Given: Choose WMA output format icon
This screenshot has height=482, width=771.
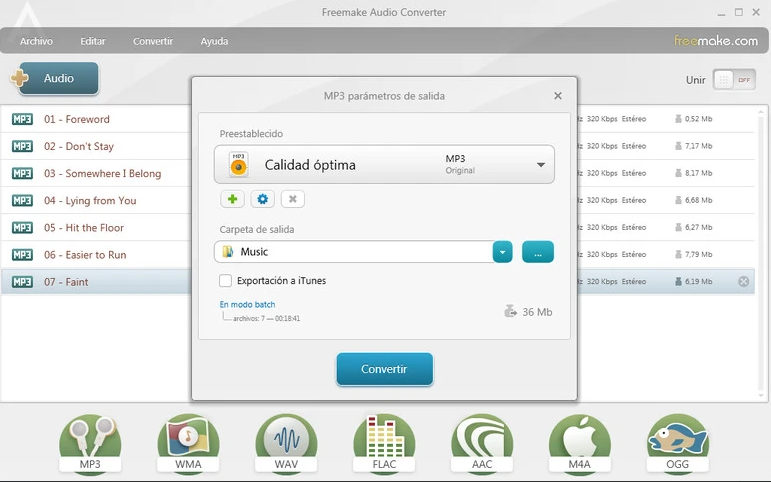Looking at the screenshot, I should (188, 444).
